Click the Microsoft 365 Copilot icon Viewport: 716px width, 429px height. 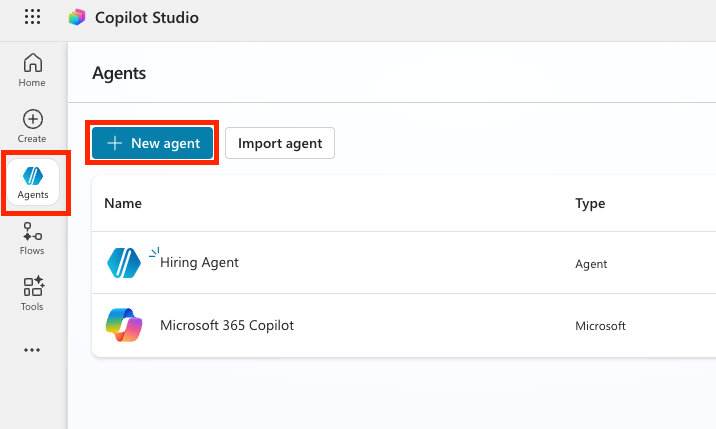point(124,325)
